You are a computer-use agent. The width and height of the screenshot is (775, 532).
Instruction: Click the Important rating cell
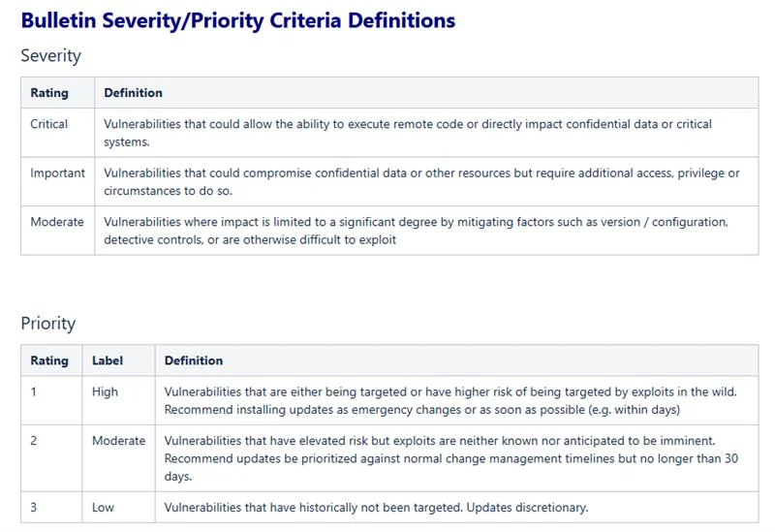57,173
